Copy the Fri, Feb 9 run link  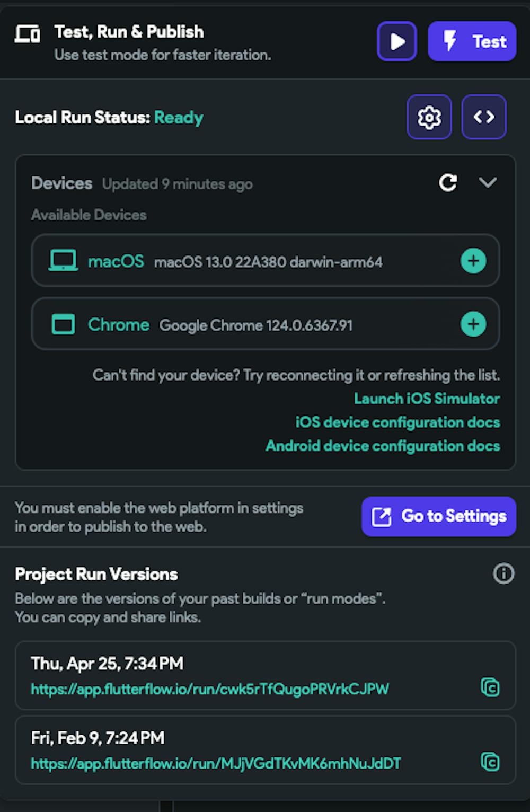pos(490,762)
